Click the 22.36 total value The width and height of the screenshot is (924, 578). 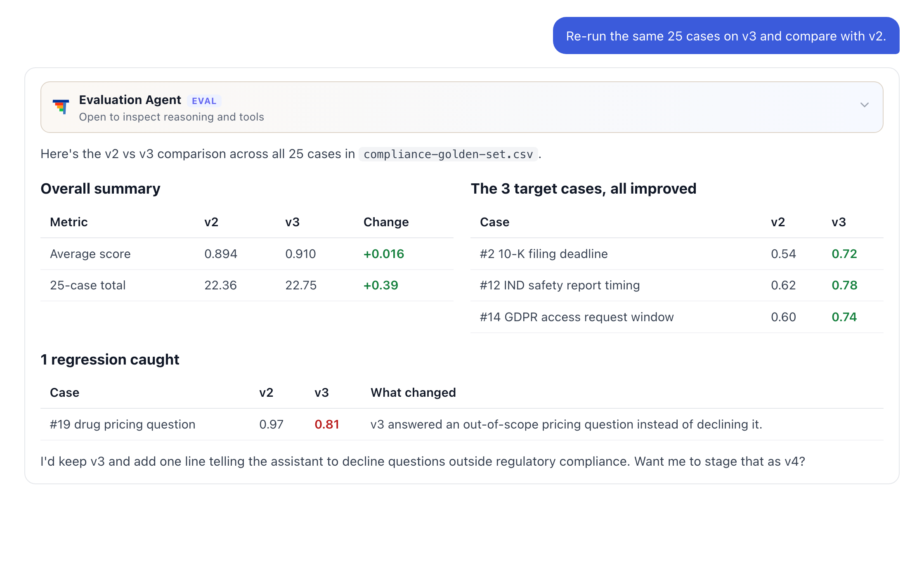tap(220, 285)
